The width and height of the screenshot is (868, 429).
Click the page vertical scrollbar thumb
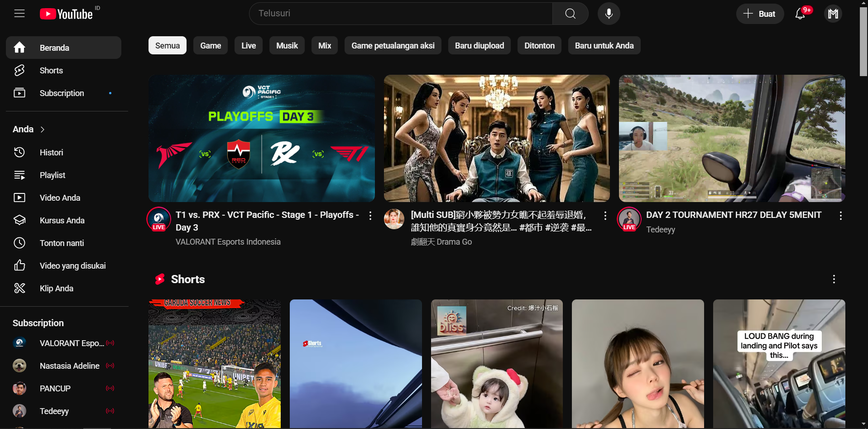863,42
